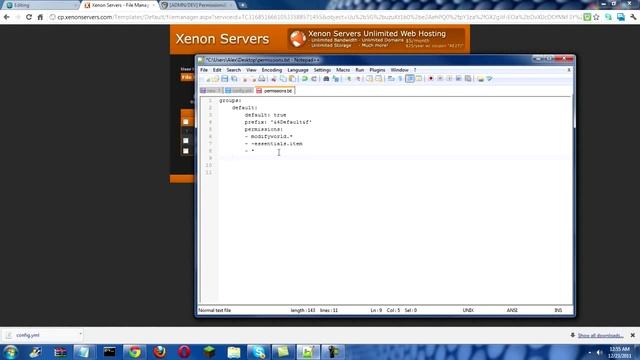
Task: Click the Xenon Servers Web Hosting banner
Action: click(376, 39)
